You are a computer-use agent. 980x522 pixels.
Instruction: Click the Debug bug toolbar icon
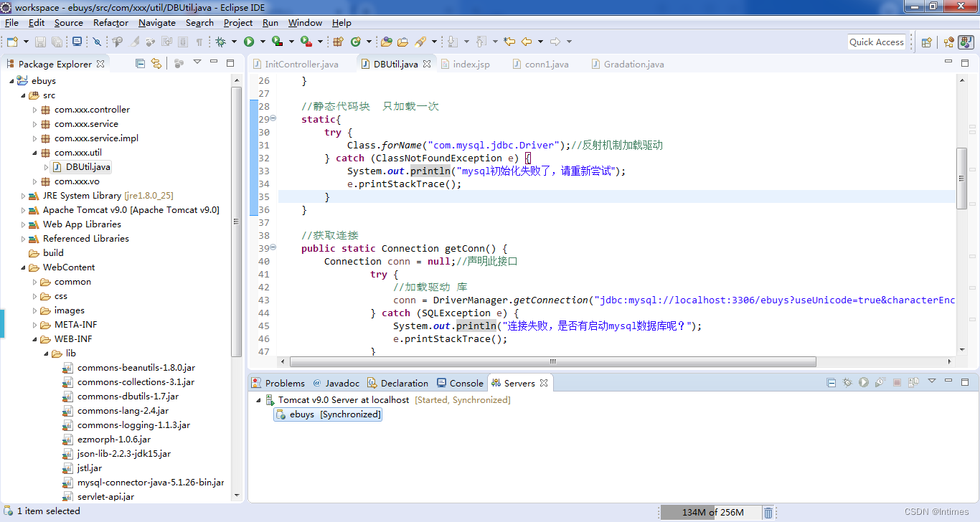click(220, 42)
